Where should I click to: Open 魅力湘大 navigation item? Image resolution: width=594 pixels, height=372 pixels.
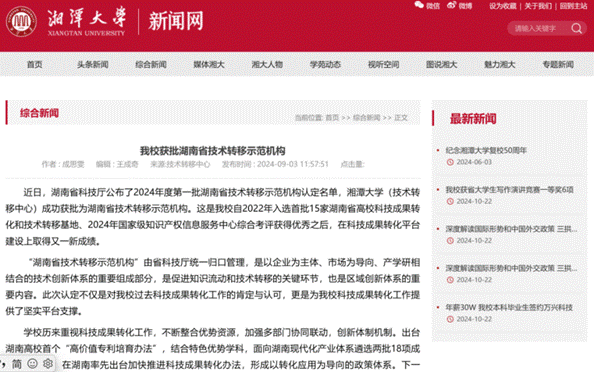[500, 64]
